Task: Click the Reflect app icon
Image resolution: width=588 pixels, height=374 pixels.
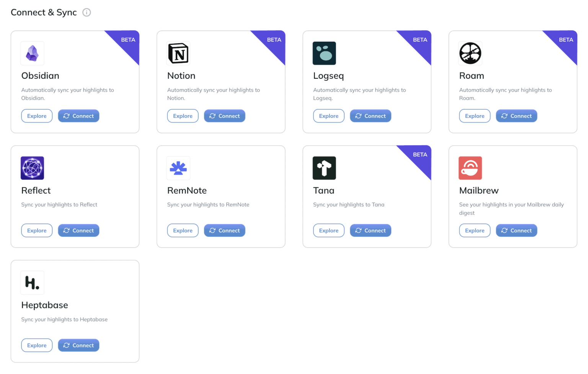Action: (x=32, y=168)
